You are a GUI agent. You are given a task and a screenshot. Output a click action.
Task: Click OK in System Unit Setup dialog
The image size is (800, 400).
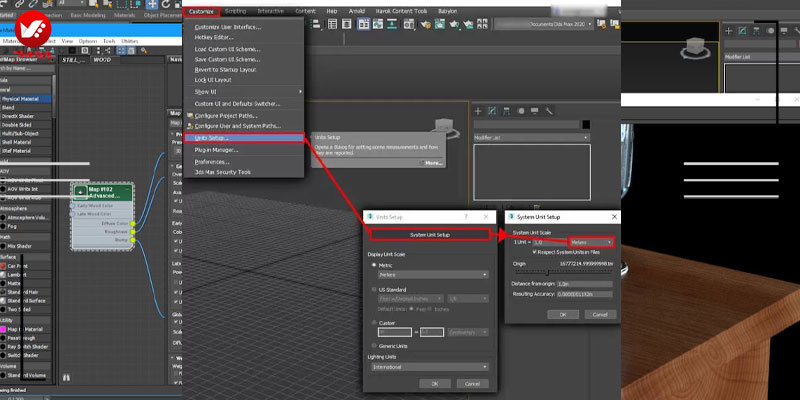tap(563, 315)
